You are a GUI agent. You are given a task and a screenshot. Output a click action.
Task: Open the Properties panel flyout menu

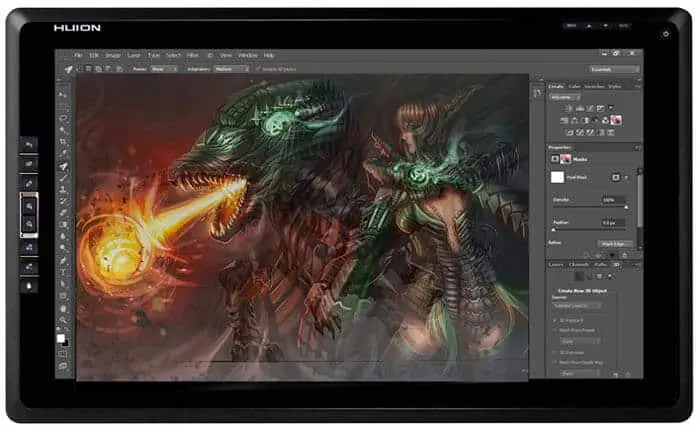[x=638, y=147]
